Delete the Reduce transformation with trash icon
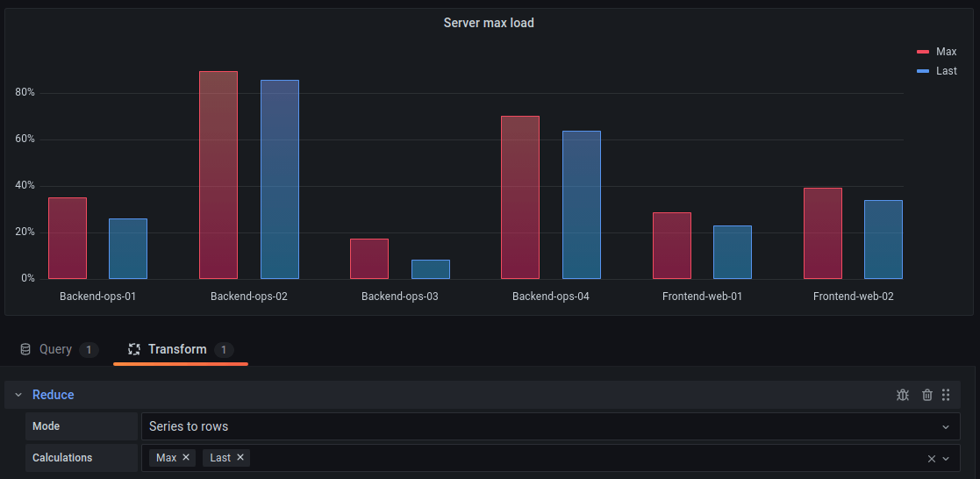 click(927, 395)
